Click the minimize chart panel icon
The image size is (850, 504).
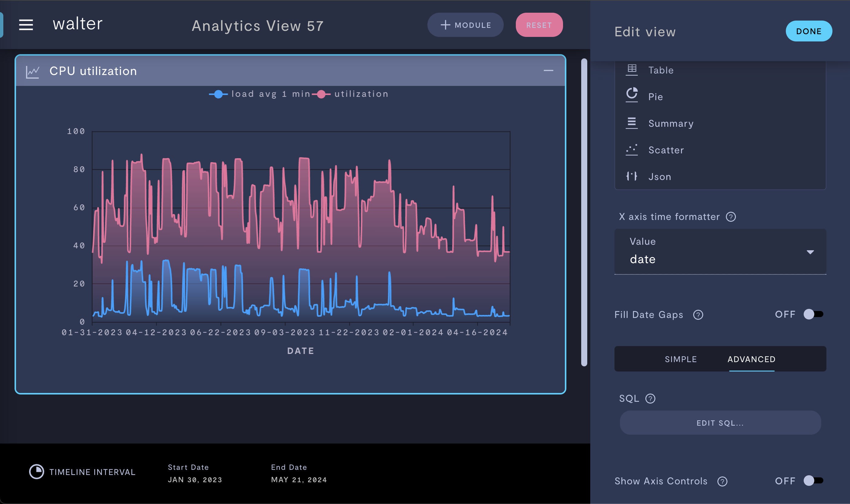548,70
